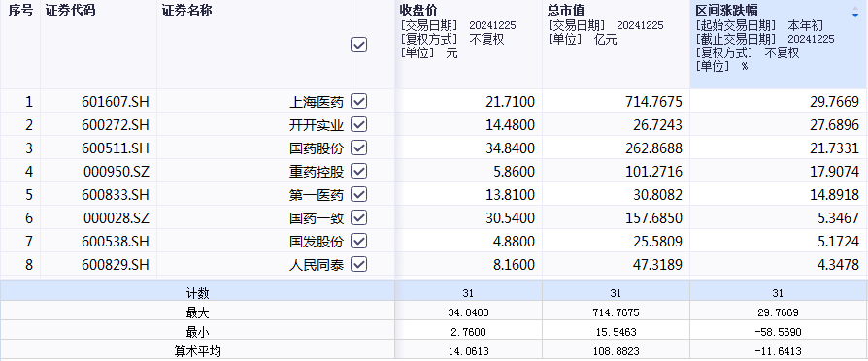Toggle the checkbox next to 人民同泰

[x=359, y=264]
